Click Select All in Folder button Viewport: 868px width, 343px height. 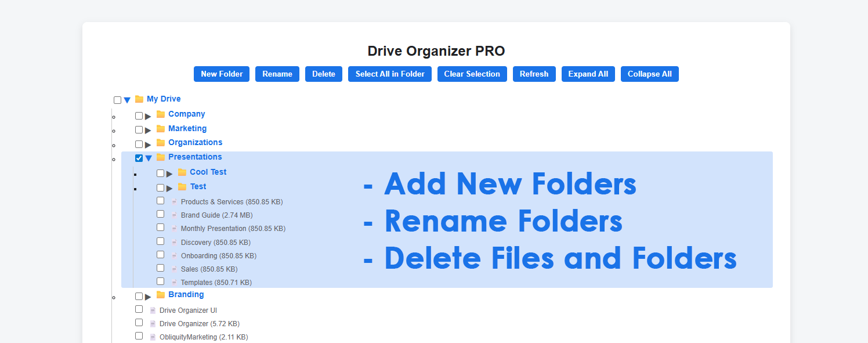pos(390,74)
